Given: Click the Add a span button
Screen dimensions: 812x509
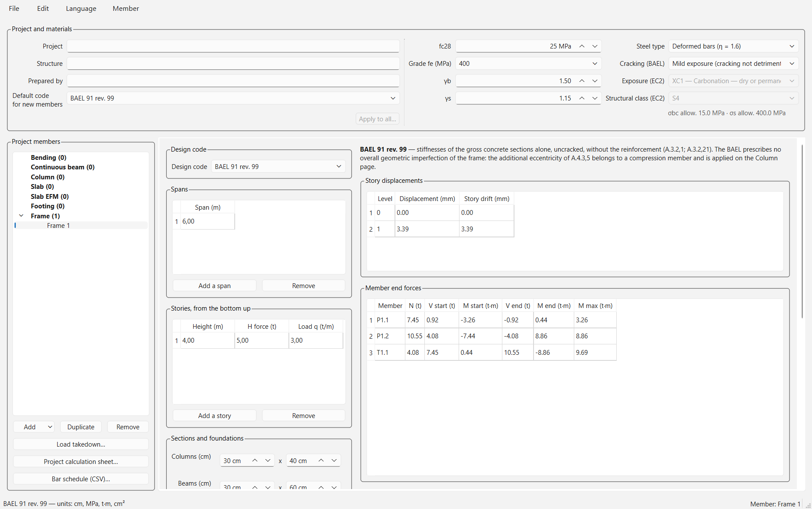Looking at the screenshot, I should tap(214, 286).
